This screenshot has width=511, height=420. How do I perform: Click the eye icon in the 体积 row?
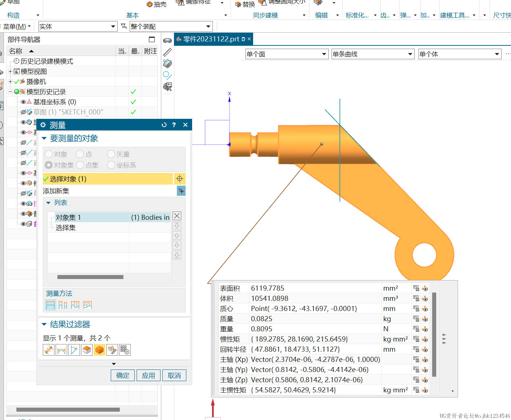point(425,299)
